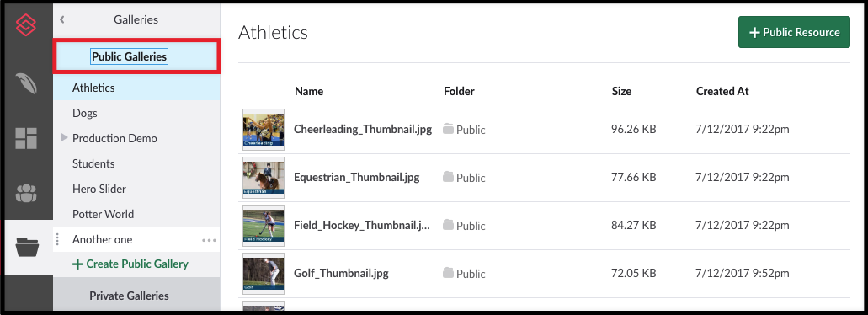This screenshot has width=868, height=315.
Task: Open the Dogs gallery
Action: [85, 113]
